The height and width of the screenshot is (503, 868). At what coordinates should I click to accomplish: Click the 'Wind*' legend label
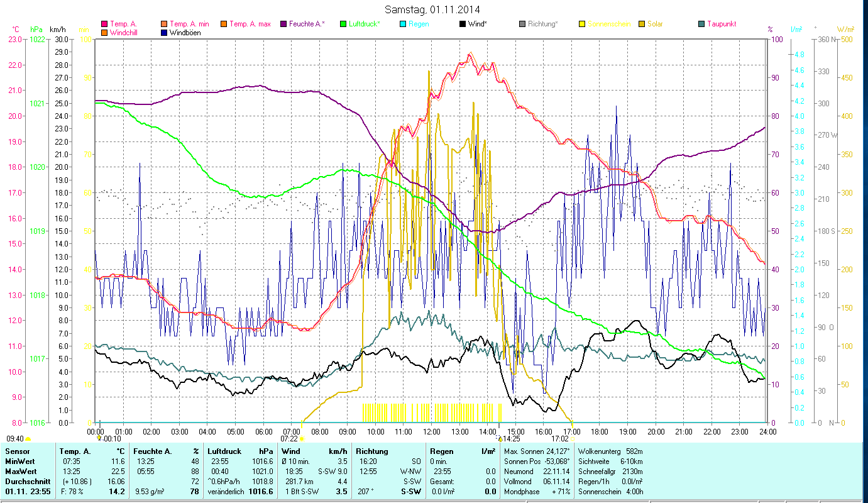[x=478, y=25]
